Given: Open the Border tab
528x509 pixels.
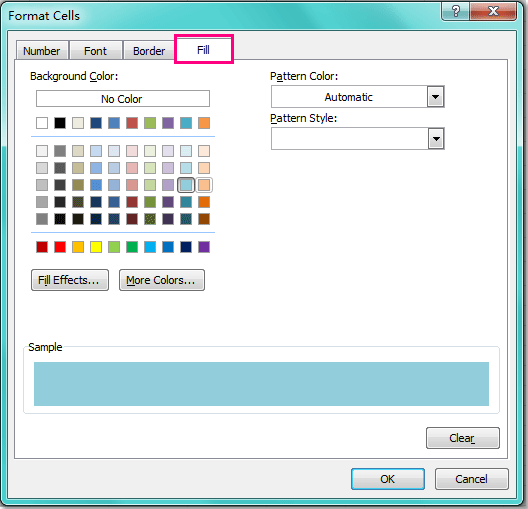Looking at the screenshot, I should [x=149, y=51].
